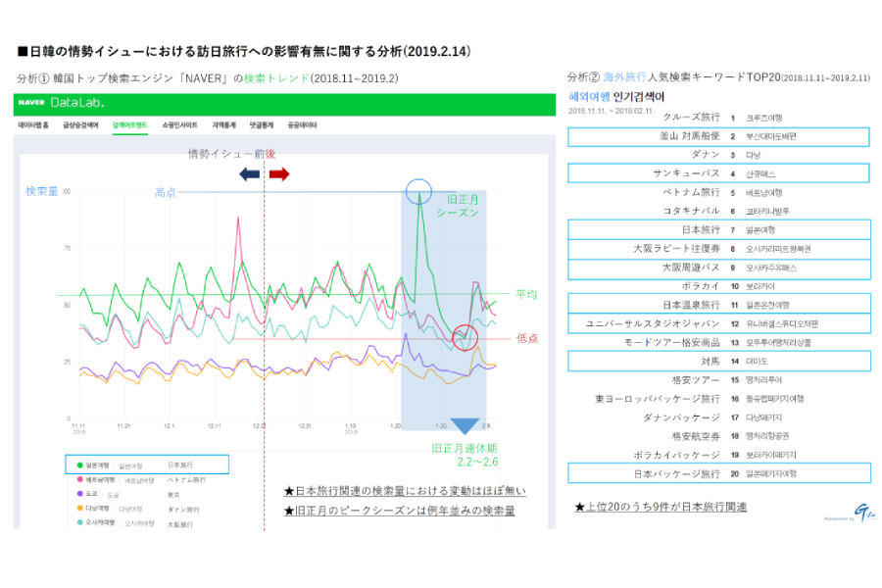Click the red circle marking the low point
Image resolution: width=882 pixels, height=588 pixels.
(465, 337)
